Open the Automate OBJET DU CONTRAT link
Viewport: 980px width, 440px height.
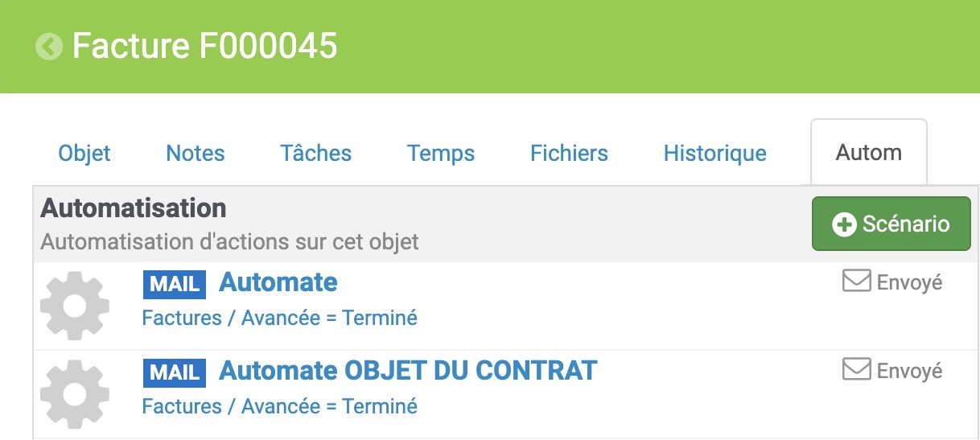(x=409, y=371)
